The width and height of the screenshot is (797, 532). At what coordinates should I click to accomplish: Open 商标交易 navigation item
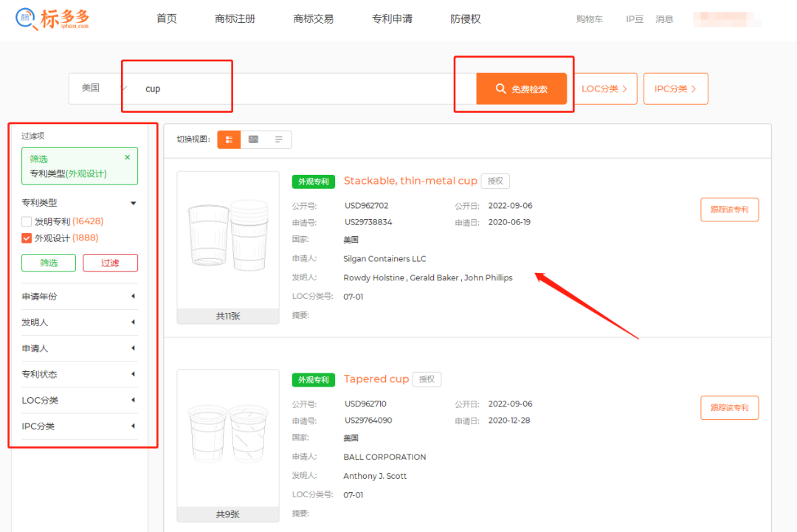click(314, 18)
